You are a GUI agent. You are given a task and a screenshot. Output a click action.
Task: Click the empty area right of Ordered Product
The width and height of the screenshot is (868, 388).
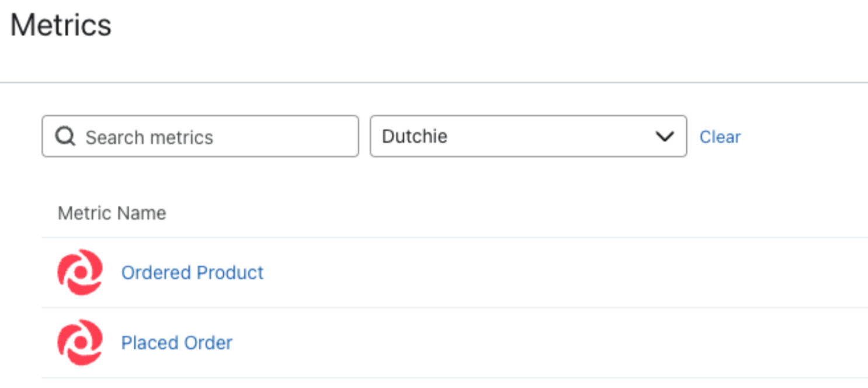[555, 272]
